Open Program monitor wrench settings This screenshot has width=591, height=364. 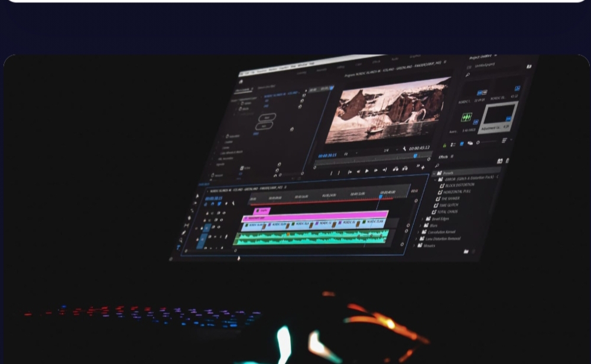point(404,149)
